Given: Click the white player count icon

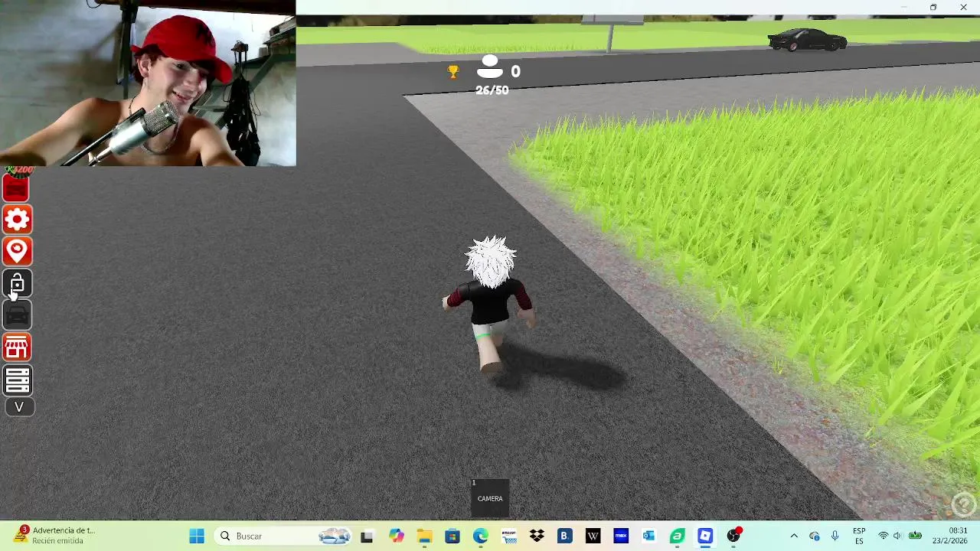Looking at the screenshot, I should tap(490, 68).
